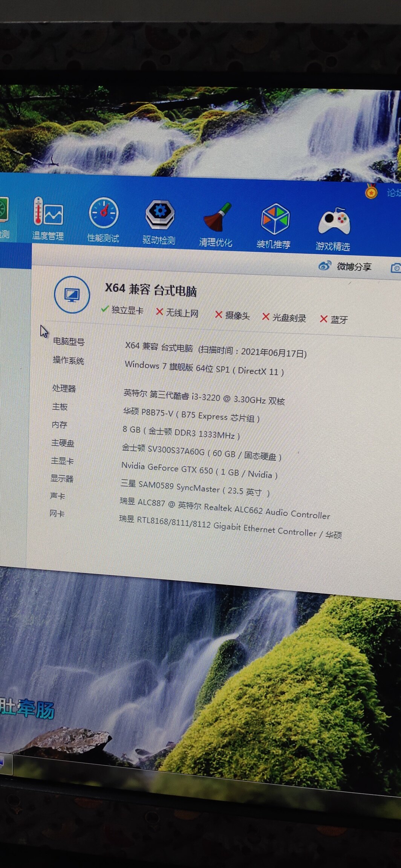Click the 无线上网 red X status
Viewport: 401px width, 868px height.
(177, 313)
